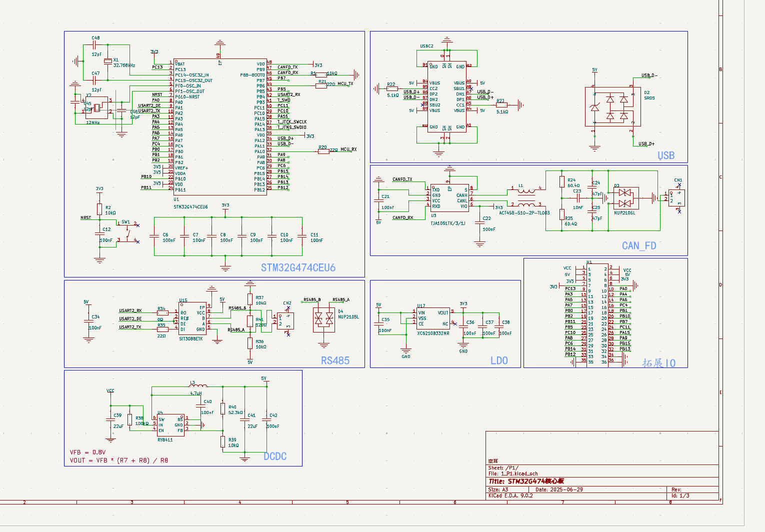Click the blue "CAN_FD" block title
The height and width of the screenshot is (532, 765).
[639, 246]
